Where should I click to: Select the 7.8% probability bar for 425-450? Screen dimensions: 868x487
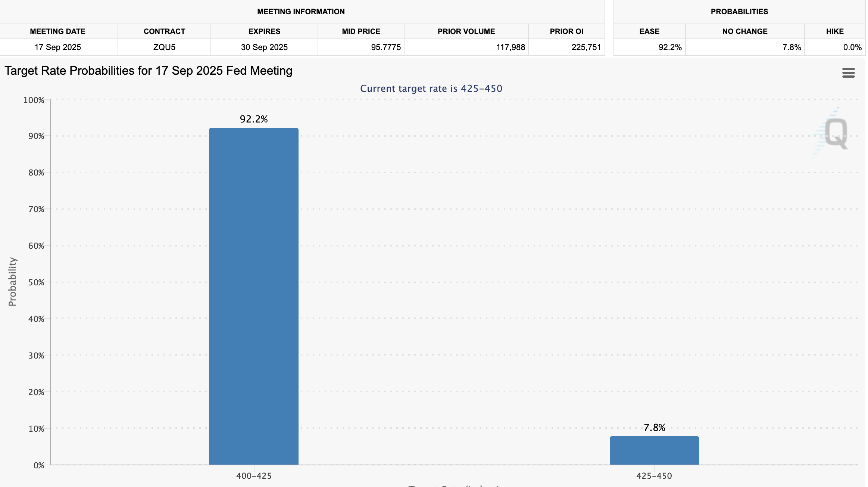[654, 450]
